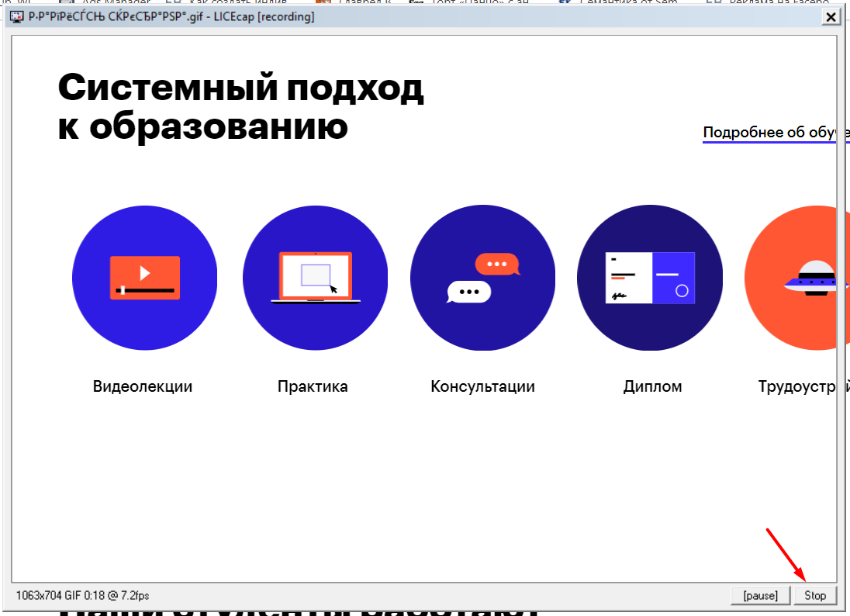Click the LICEcap window title bar text
The image size is (850, 616).
click(x=171, y=16)
